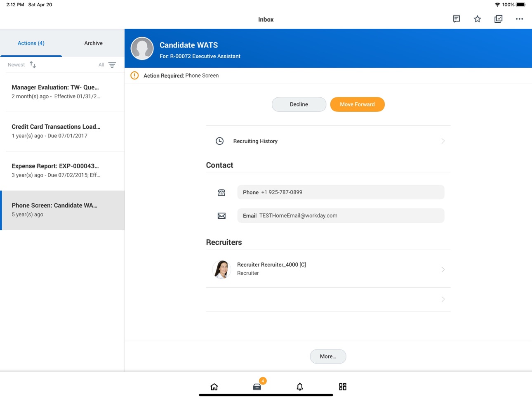Screen dimensions: 532x399
Task: Open the apps grid icon
Action: pos(343,387)
